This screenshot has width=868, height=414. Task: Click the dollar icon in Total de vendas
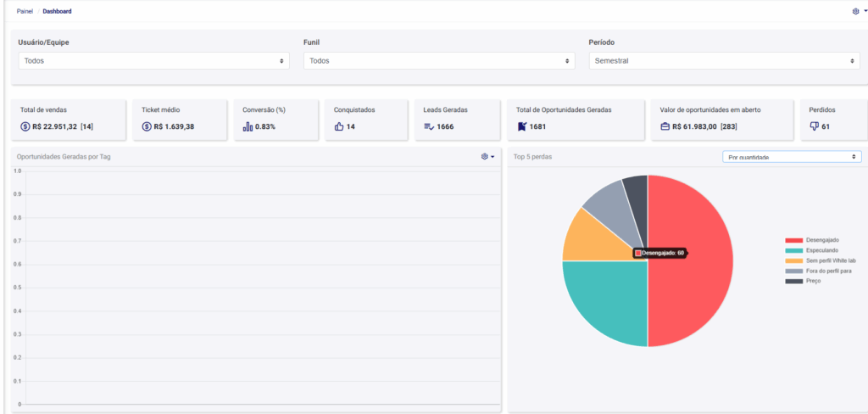(25, 126)
